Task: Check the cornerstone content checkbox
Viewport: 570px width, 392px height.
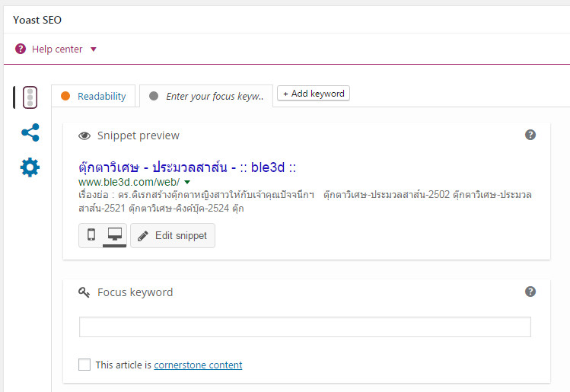Action: (x=84, y=365)
